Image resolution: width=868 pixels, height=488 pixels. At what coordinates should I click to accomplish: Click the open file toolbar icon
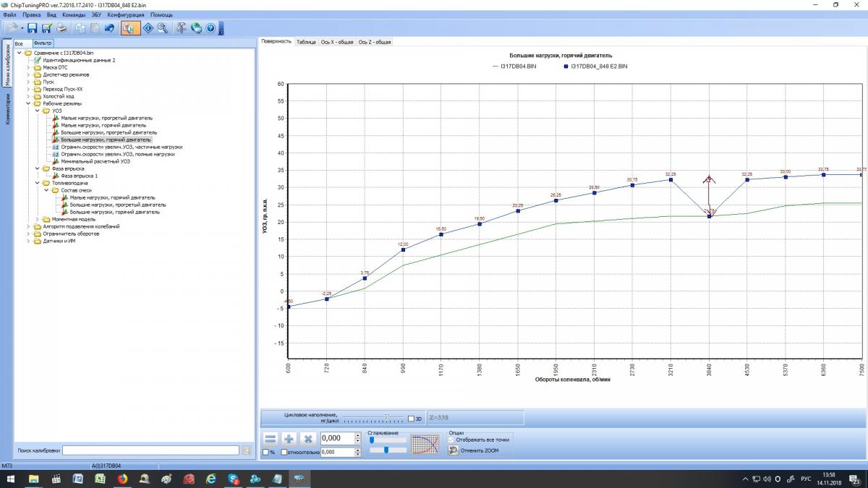[13, 28]
